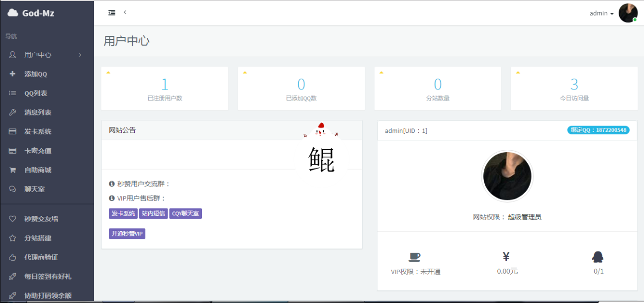
Task: Click the 开通秒赞VIP button
Action: (x=127, y=233)
